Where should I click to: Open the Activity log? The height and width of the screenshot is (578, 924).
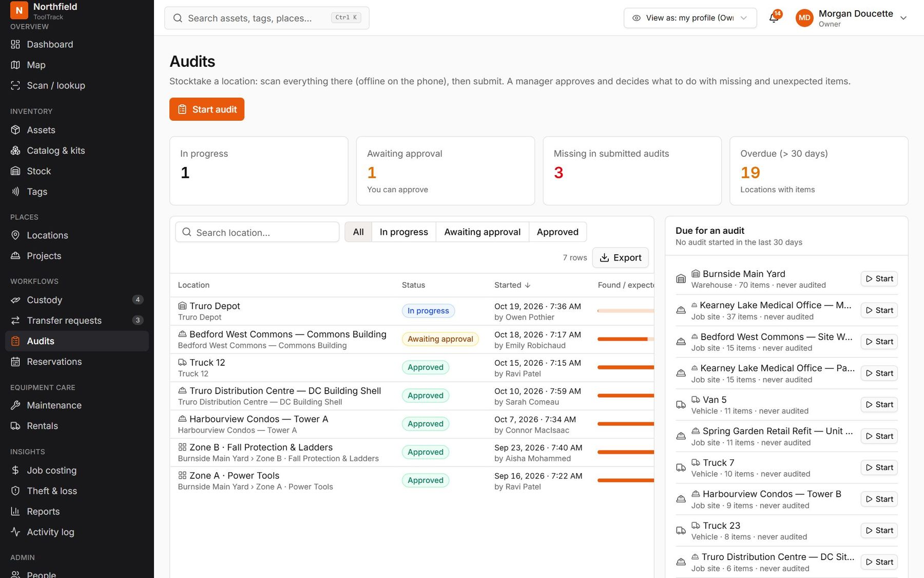[x=77, y=532]
